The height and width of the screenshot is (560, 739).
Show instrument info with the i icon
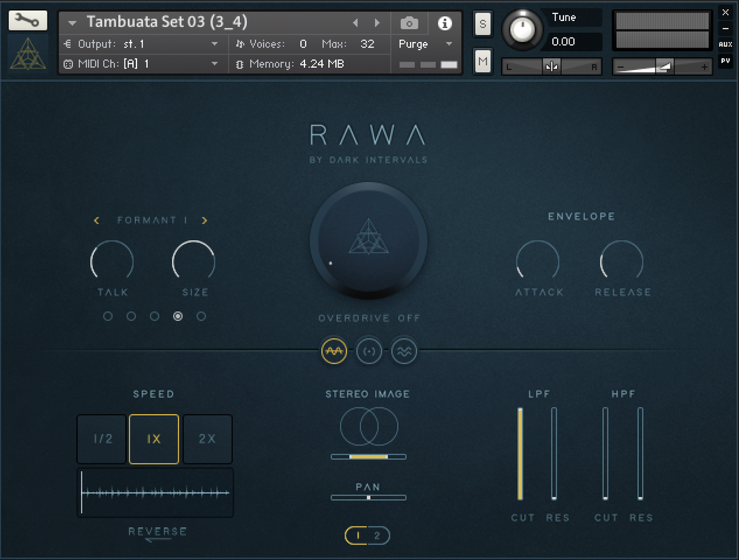click(444, 23)
